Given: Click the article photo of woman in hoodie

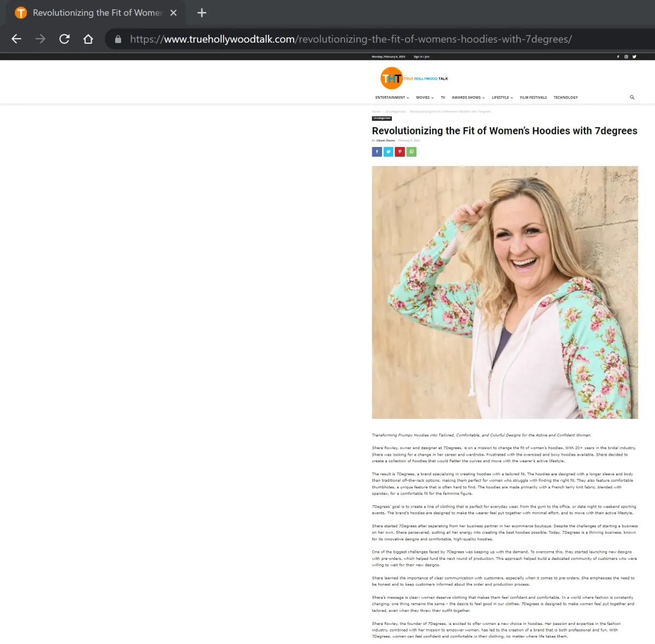Looking at the screenshot, I should click(505, 292).
